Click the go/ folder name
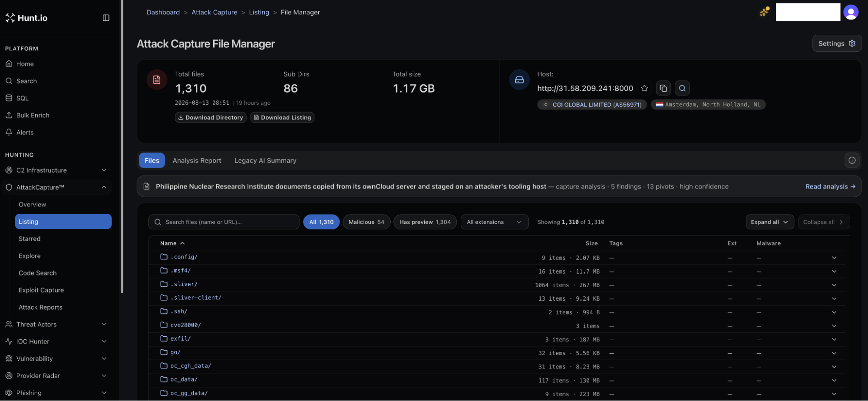Image resolution: width=868 pixels, height=401 pixels. point(175,352)
